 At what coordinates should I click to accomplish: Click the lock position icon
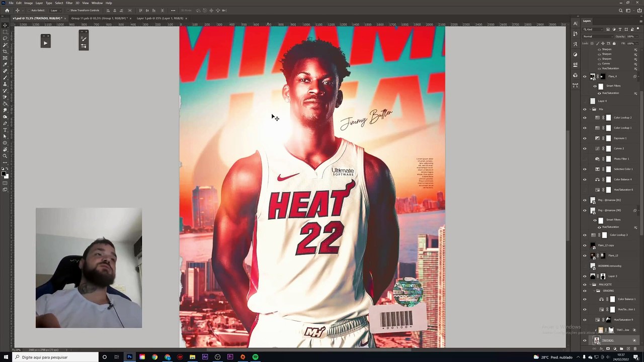pos(603,43)
